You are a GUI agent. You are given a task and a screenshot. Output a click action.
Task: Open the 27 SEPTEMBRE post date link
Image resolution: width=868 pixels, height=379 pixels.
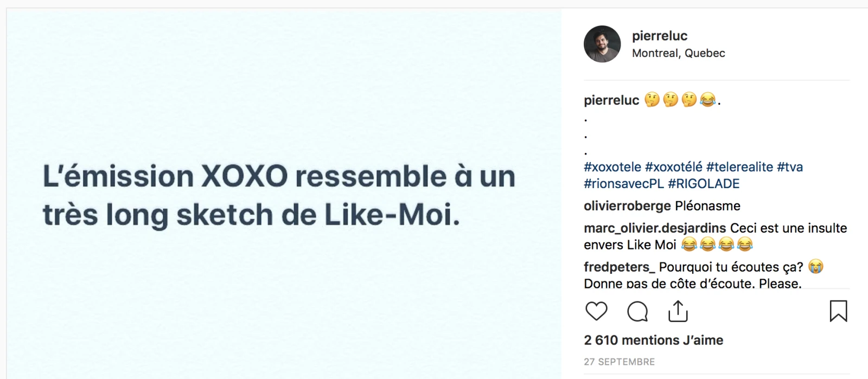tap(620, 362)
